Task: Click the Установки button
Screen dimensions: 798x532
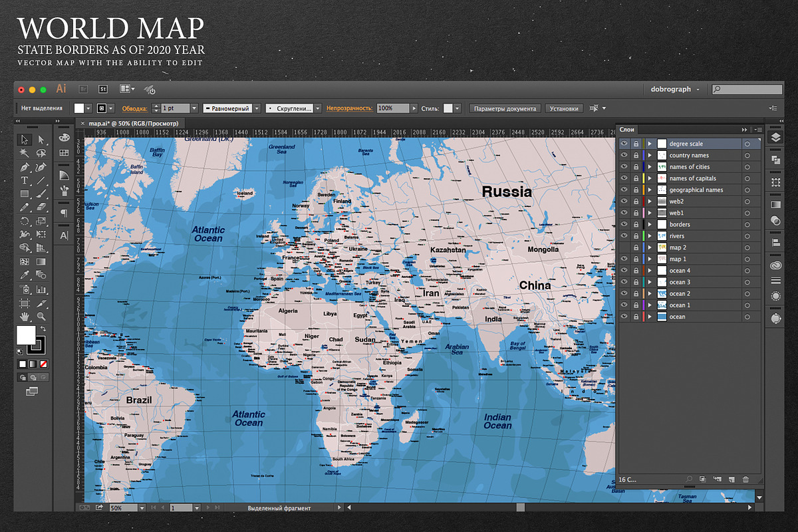Action: click(565, 108)
